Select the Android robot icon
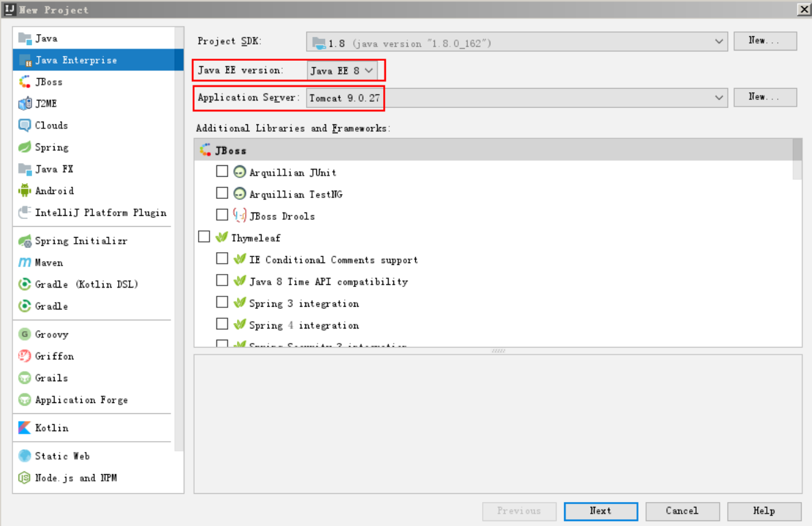Viewport: 812px width, 526px height. tap(25, 191)
